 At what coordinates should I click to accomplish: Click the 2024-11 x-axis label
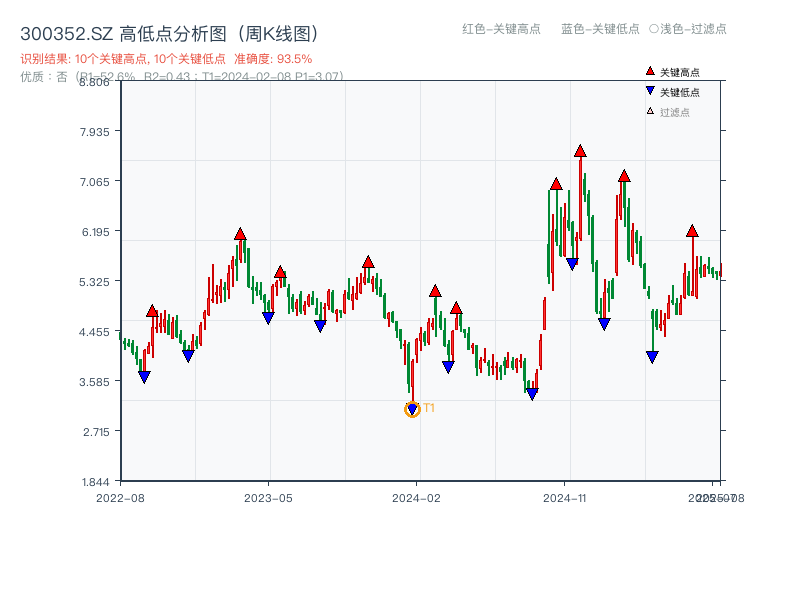click(x=565, y=498)
